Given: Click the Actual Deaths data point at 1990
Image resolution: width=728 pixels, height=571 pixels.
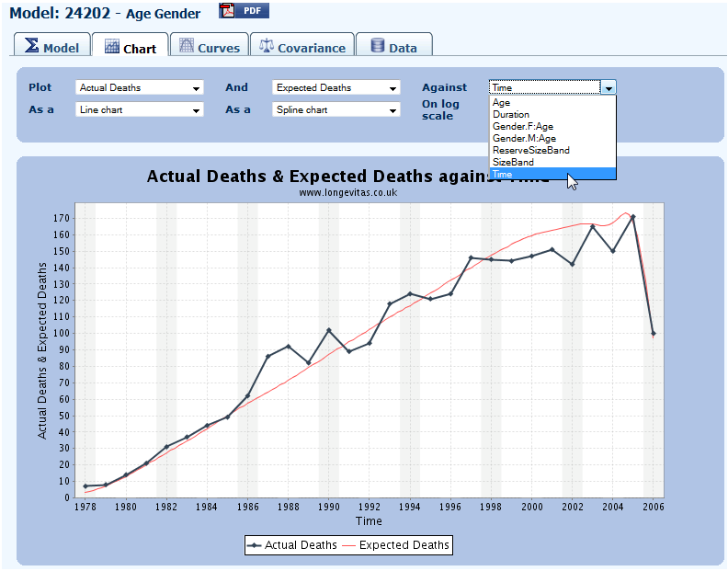Looking at the screenshot, I should (x=329, y=330).
